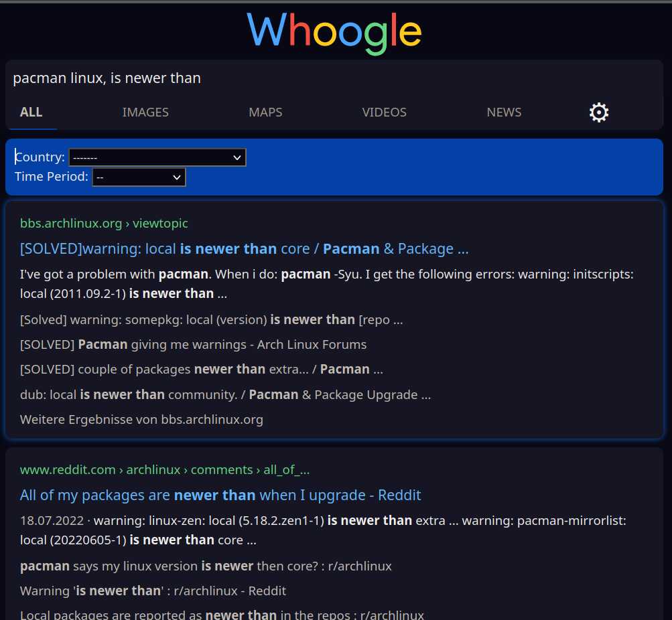Image resolution: width=672 pixels, height=620 pixels.
Task: Switch to the Images tab
Action: coord(145,112)
